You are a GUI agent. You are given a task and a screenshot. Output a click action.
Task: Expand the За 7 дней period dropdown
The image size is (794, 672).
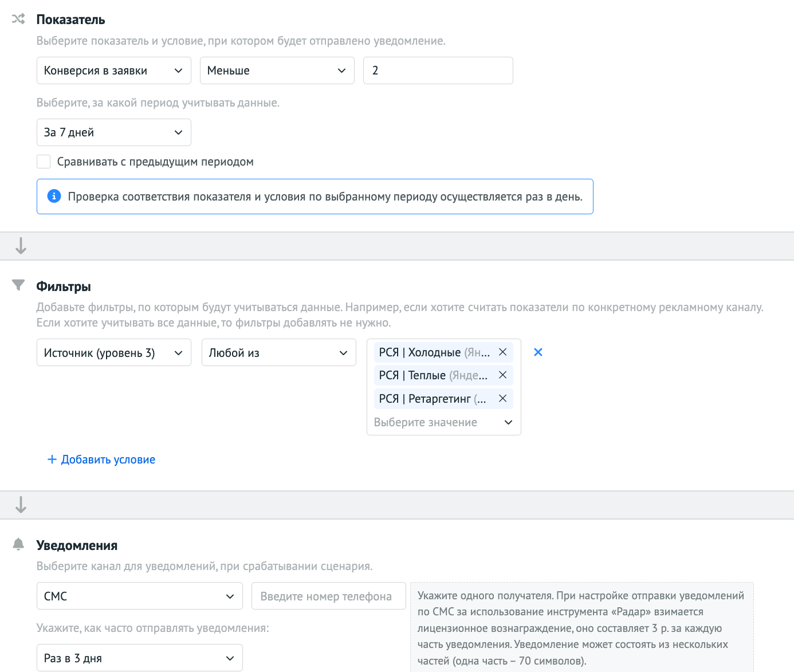[113, 132]
